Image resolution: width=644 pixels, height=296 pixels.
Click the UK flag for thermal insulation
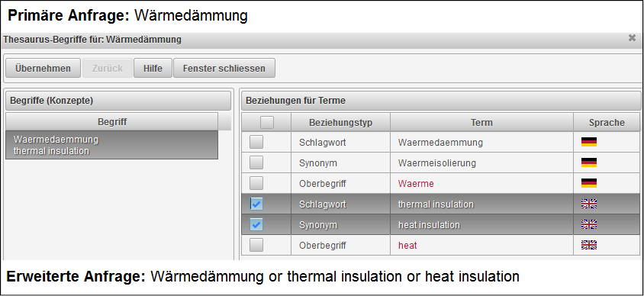pos(588,204)
